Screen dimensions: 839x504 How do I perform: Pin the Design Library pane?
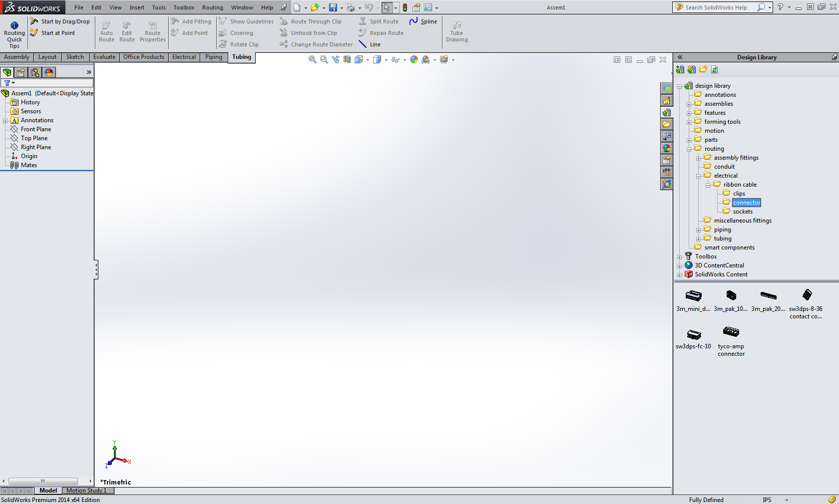834,57
